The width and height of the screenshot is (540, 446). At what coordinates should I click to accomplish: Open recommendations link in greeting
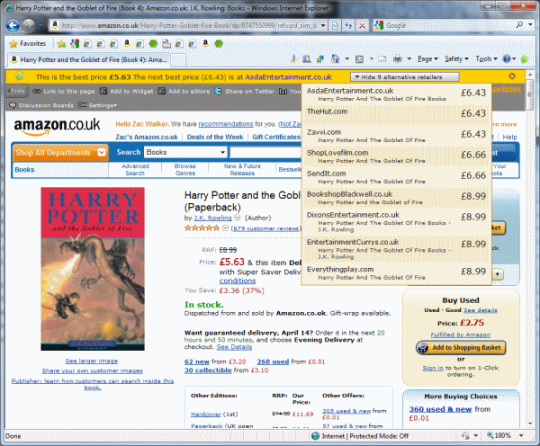226,124
